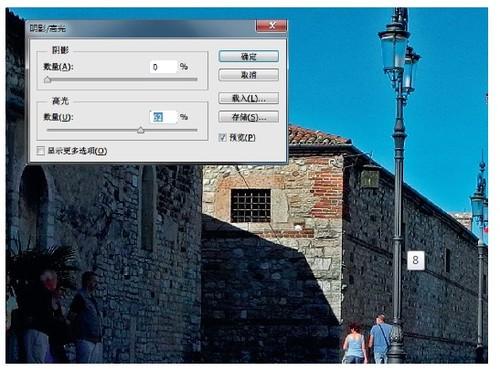Click the 确定 button
500x371 pixels.
click(x=249, y=56)
